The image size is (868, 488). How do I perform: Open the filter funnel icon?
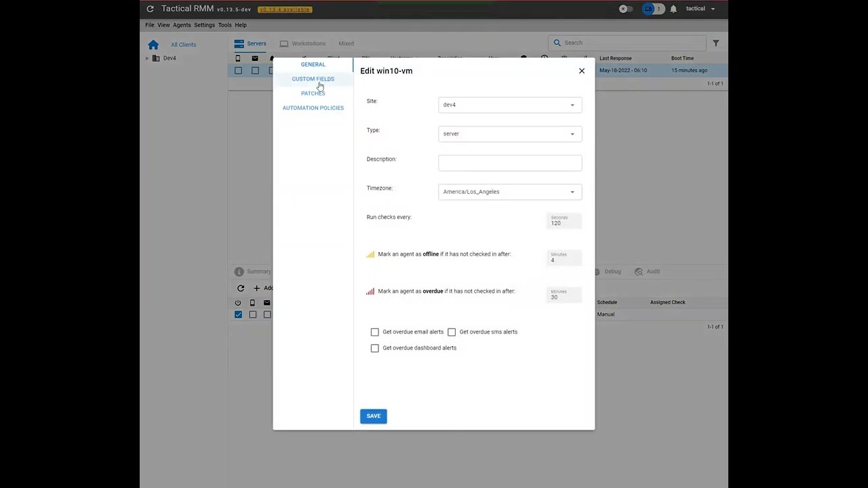click(715, 43)
